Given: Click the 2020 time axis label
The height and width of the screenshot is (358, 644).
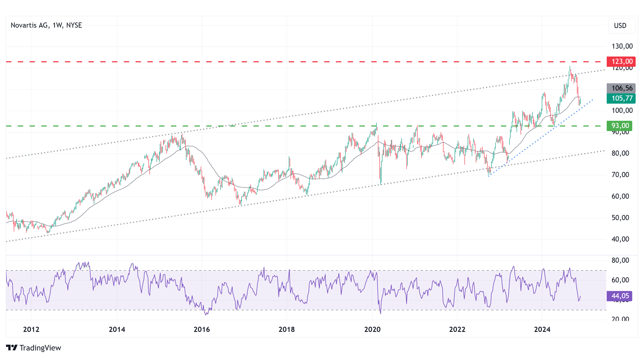Looking at the screenshot, I should tap(373, 330).
